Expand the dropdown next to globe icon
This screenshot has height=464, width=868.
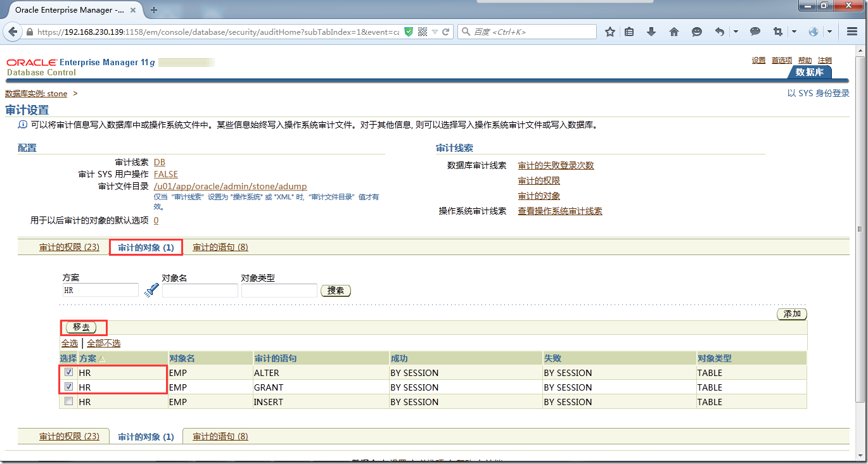[x=829, y=32]
